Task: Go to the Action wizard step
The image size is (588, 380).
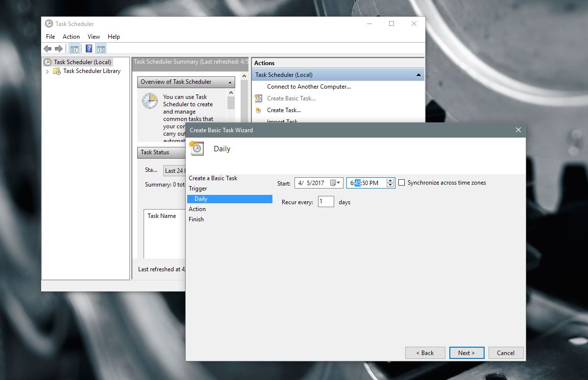Action: click(x=197, y=209)
